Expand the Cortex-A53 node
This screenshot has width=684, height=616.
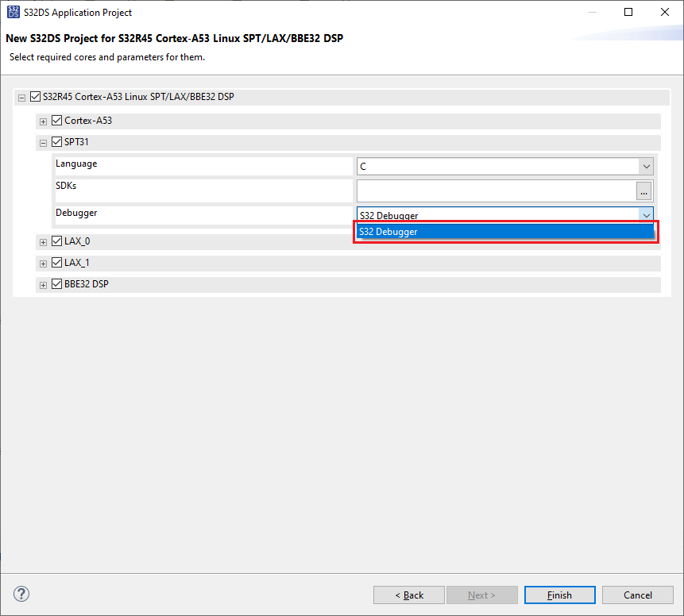[43, 121]
